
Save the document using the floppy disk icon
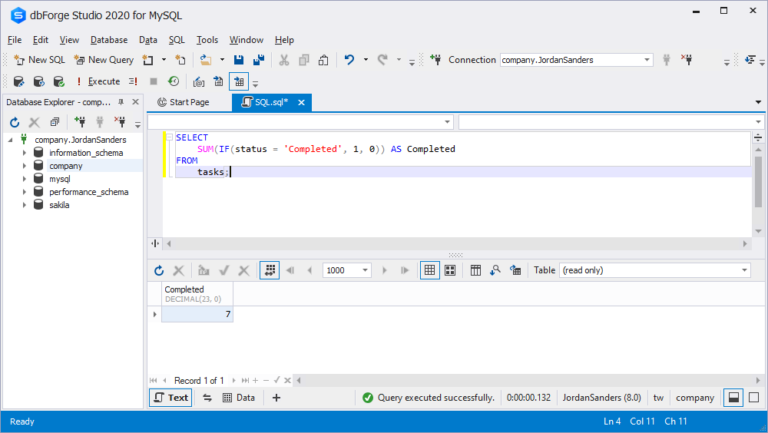coord(239,60)
